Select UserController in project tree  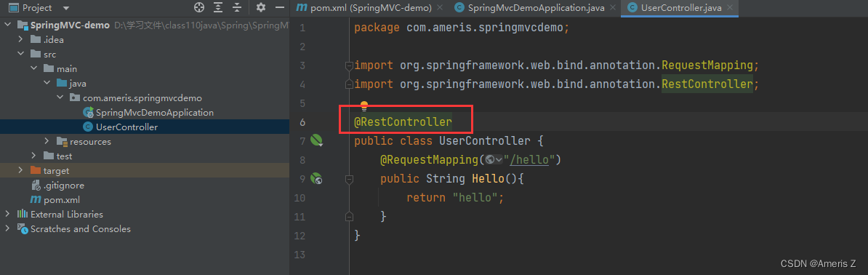tap(145, 127)
